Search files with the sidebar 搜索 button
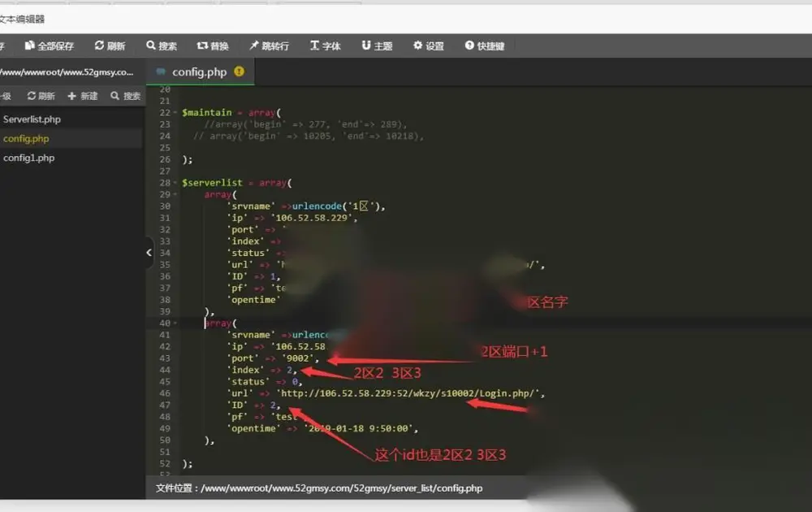The height and width of the screenshot is (512, 812). tap(125, 96)
